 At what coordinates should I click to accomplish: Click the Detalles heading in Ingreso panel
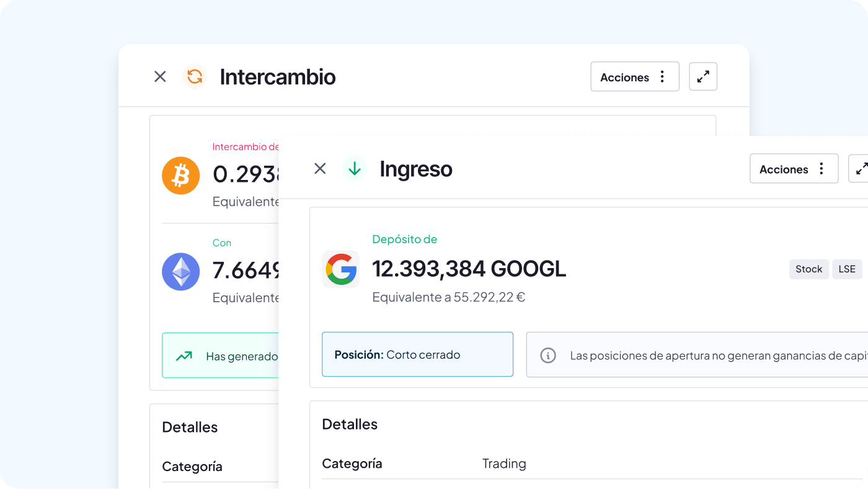click(350, 424)
